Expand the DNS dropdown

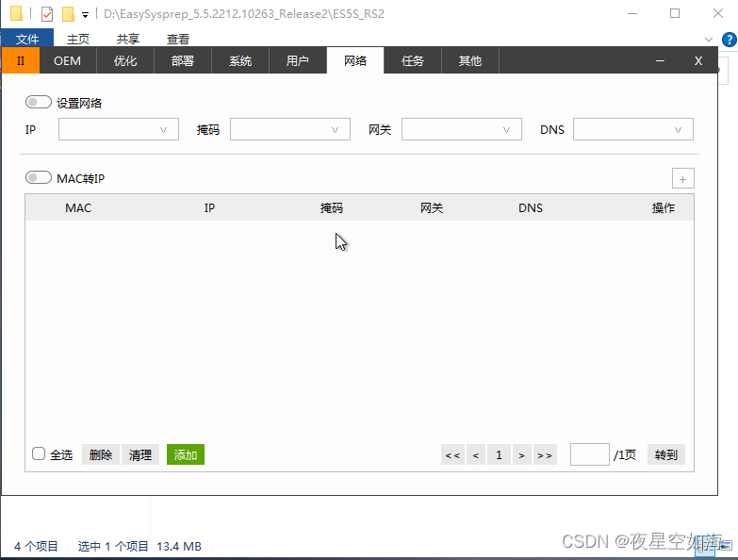633,129
